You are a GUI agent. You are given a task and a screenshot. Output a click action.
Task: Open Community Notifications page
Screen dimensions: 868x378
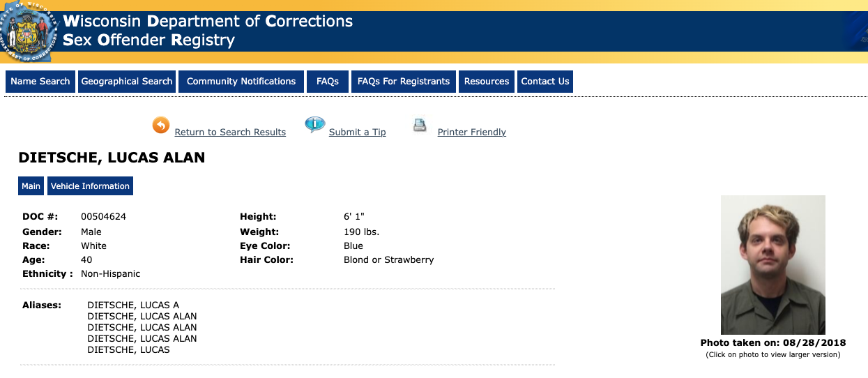pyautogui.click(x=241, y=82)
